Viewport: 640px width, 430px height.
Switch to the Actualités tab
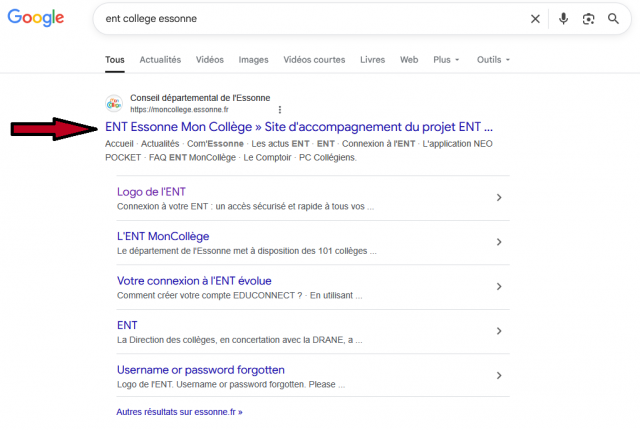tap(160, 60)
